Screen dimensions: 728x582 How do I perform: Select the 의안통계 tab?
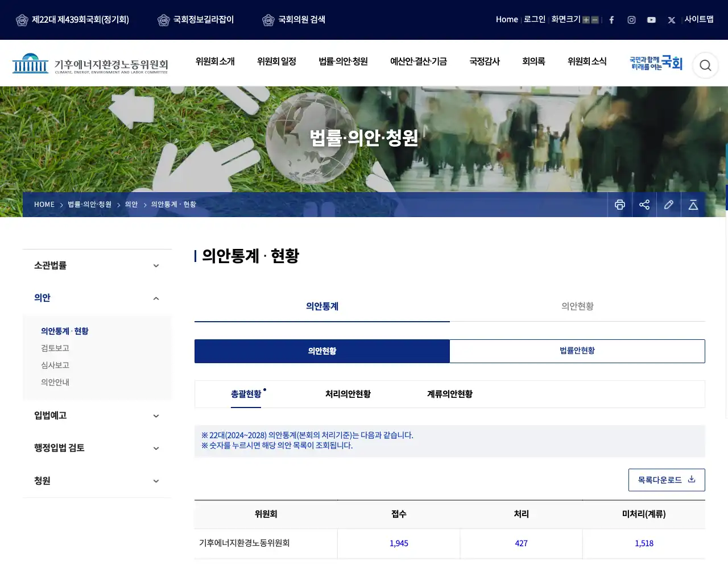(322, 306)
